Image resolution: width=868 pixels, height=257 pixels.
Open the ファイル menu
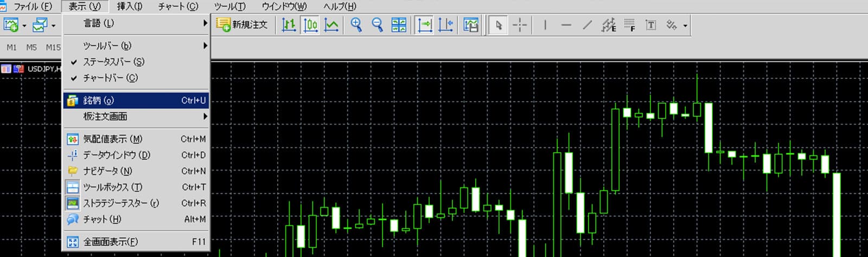[32, 7]
